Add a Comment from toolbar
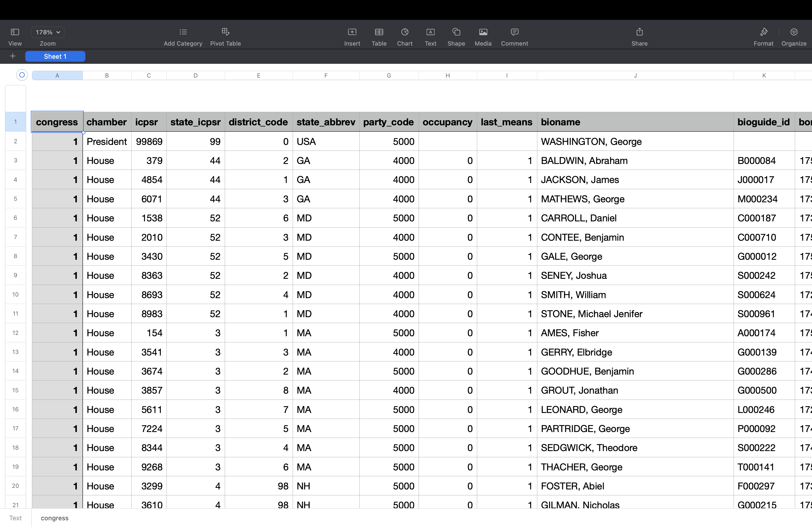This screenshot has height=527, width=812. (514, 32)
